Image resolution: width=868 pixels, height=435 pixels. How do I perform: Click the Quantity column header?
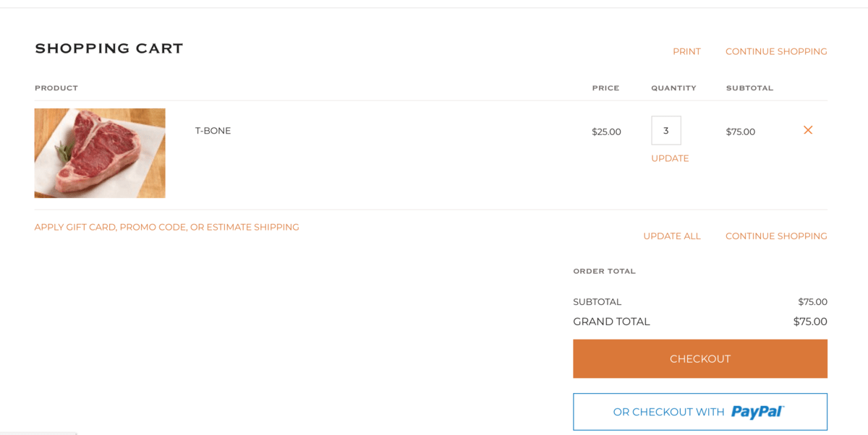tap(673, 88)
